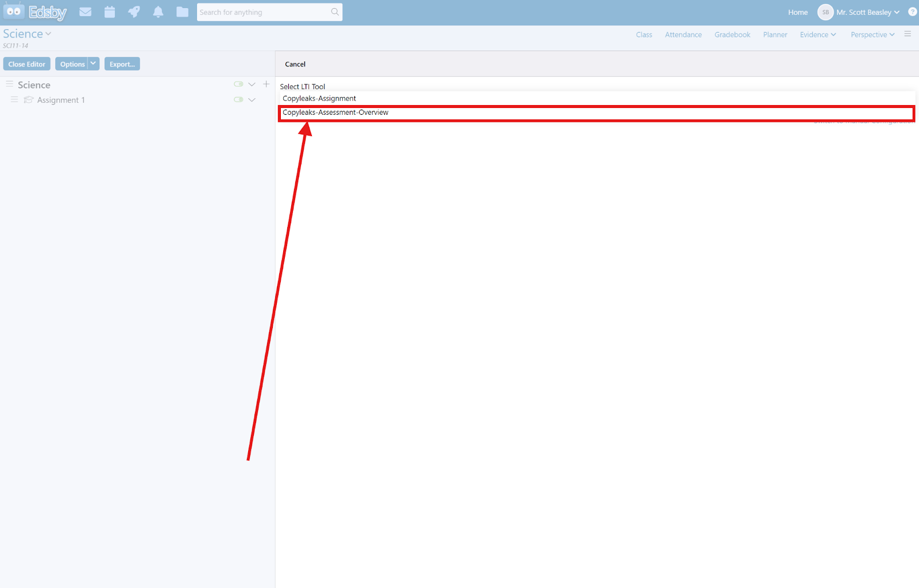This screenshot has height=588, width=919.
Task: Expand the chevron in the Science row
Action: [x=252, y=84]
